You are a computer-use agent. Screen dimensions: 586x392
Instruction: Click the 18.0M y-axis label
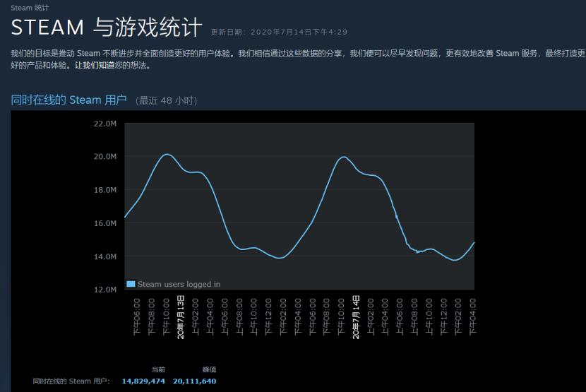coord(105,190)
